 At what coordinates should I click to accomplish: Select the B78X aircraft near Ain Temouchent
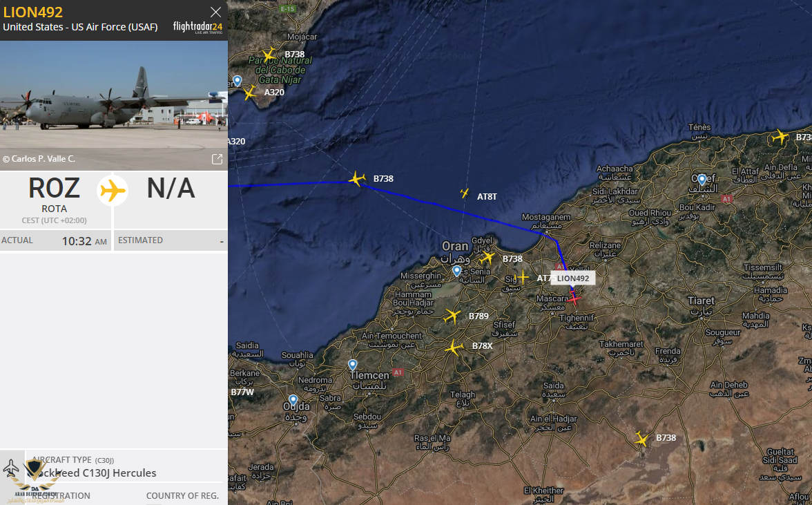454,347
